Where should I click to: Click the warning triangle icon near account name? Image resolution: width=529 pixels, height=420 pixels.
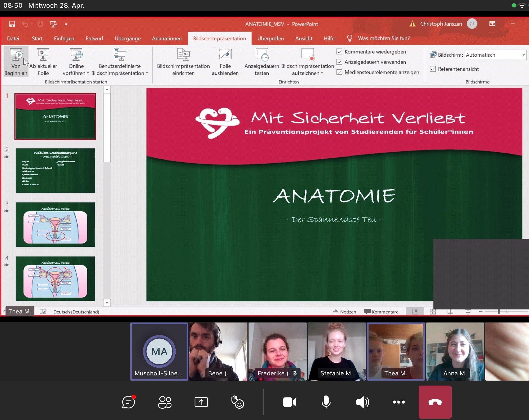[x=412, y=24]
